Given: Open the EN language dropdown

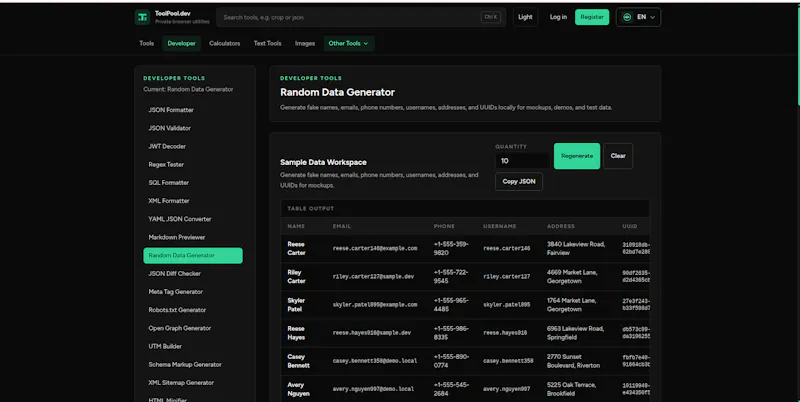Looking at the screenshot, I should pos(638,17).
